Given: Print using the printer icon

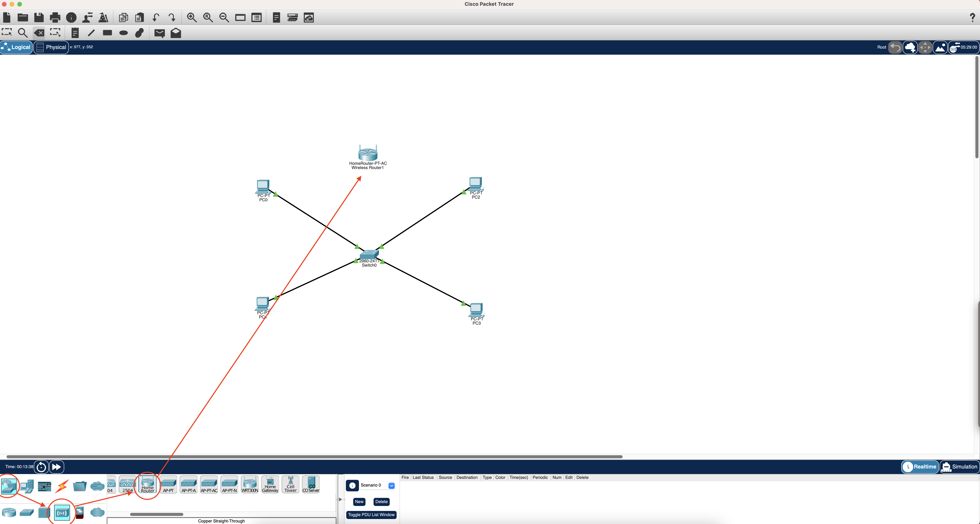Looking at the screenshot, I should [55, 17].
